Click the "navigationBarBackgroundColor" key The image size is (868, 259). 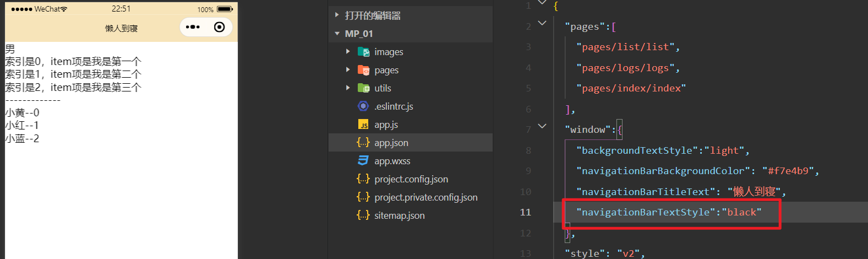coord(663,171)
